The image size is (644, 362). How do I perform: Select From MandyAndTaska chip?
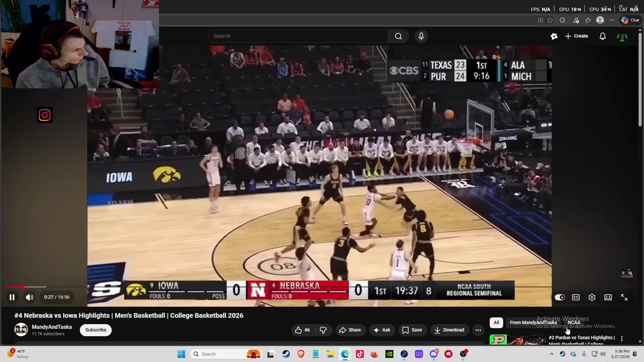533,323
